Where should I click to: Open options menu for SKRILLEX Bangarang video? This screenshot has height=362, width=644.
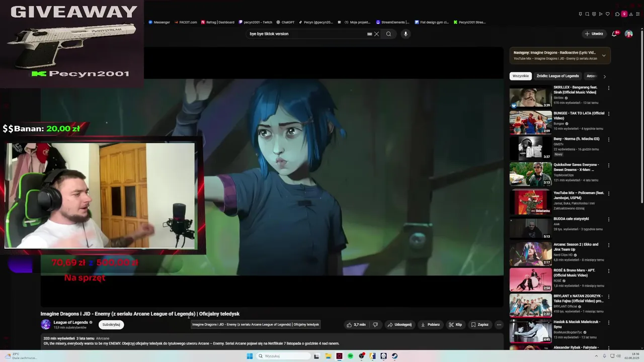point(609,88)
